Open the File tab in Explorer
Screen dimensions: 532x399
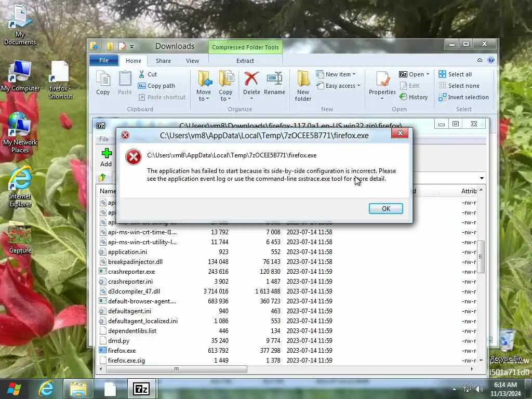pos(104,60)
